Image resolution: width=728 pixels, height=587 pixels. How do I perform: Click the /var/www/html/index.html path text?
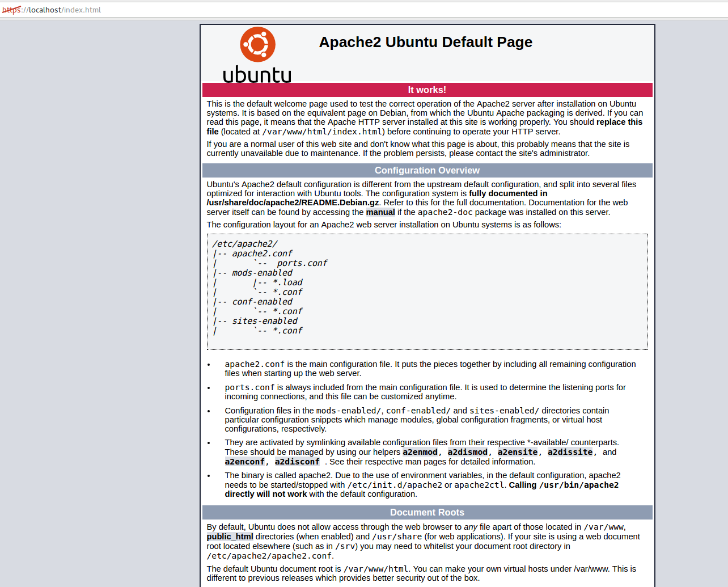pyautogui.click(x=323, y=132)
